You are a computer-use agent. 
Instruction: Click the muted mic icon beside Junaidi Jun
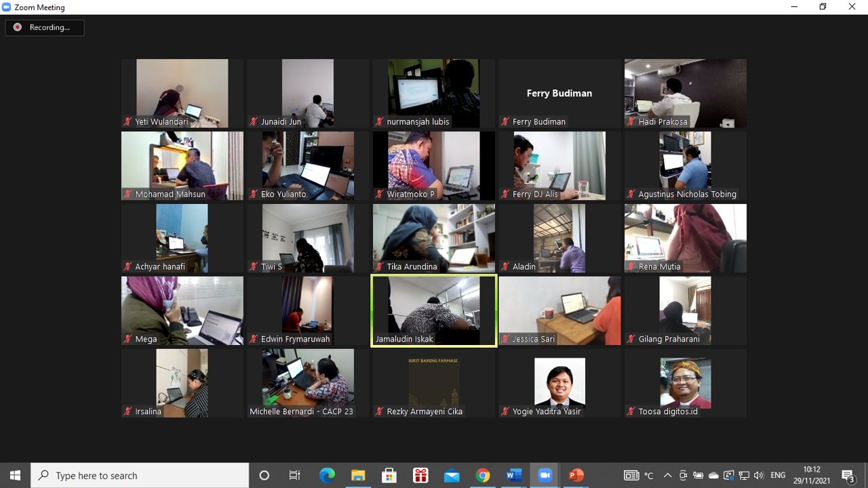254,122
